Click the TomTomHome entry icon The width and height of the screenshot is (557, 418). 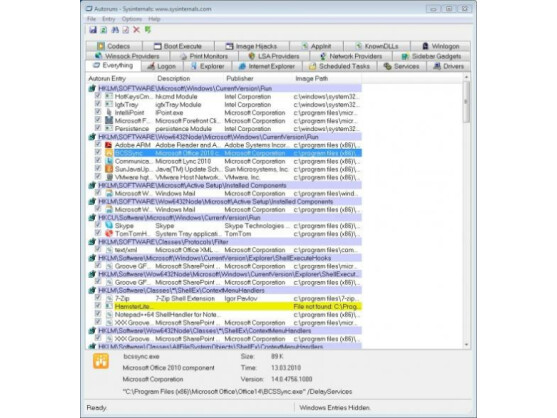109,234
